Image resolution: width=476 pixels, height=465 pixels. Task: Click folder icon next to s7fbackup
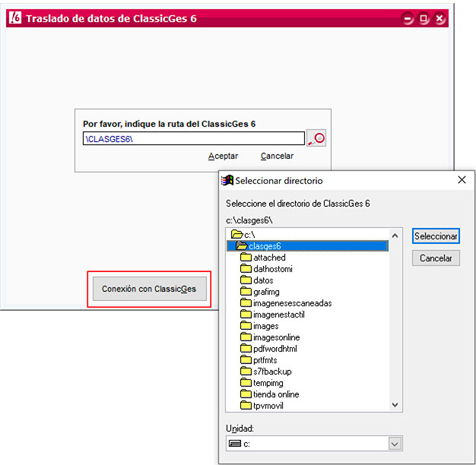pyautogui.click(x=246, y=372)
